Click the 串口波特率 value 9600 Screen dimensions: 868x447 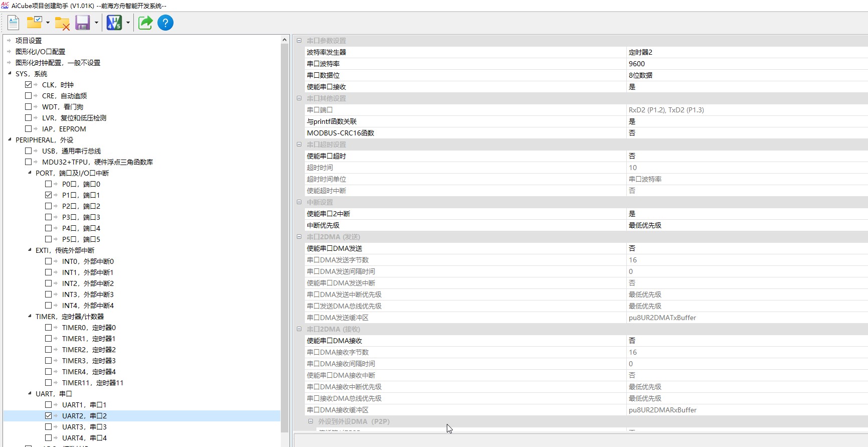637,64
